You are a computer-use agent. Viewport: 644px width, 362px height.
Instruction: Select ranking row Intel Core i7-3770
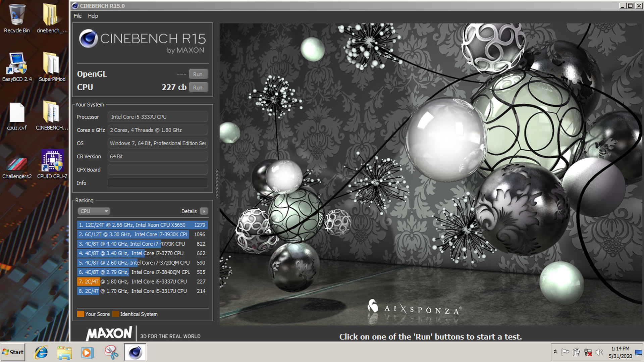coord(143,253)
